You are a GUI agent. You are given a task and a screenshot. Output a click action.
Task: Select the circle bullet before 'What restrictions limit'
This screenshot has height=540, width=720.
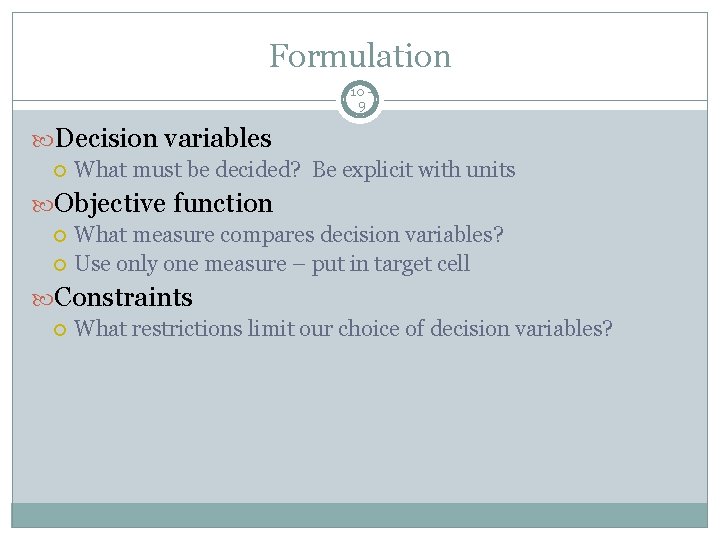click(61, 330)
